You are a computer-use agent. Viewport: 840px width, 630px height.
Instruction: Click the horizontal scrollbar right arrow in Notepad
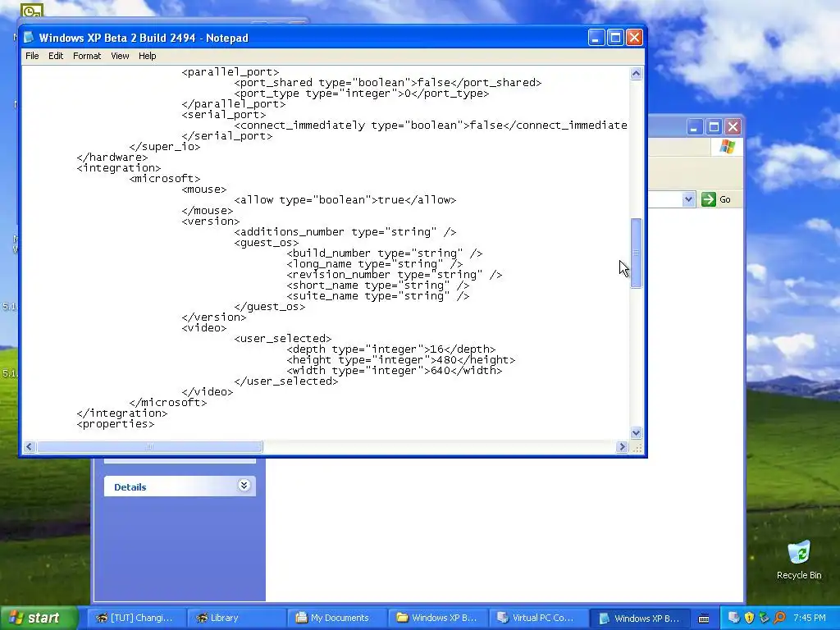tap(622, 447)
